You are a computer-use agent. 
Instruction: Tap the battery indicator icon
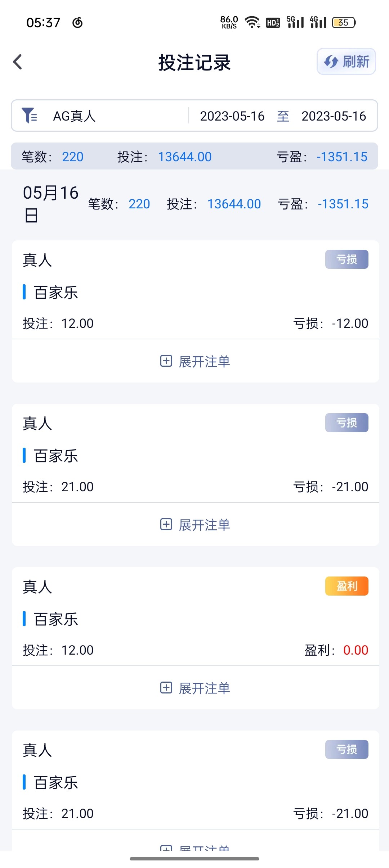(344, 22)
